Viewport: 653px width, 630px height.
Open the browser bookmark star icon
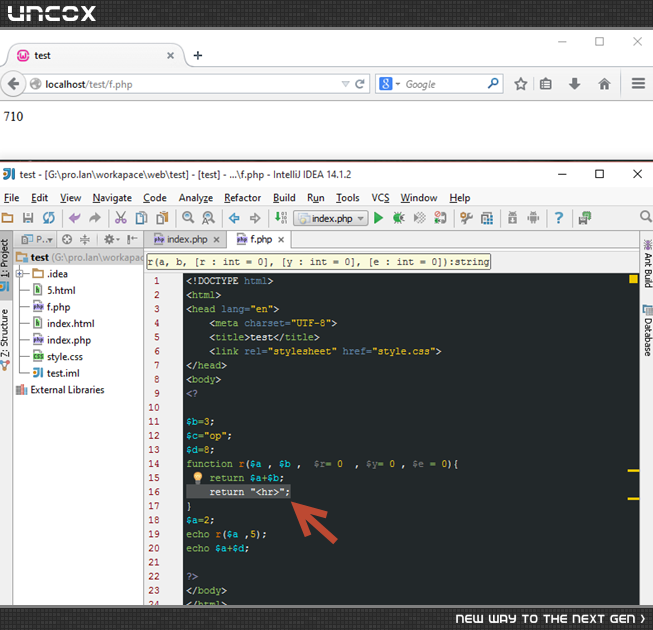coord(520,84)
